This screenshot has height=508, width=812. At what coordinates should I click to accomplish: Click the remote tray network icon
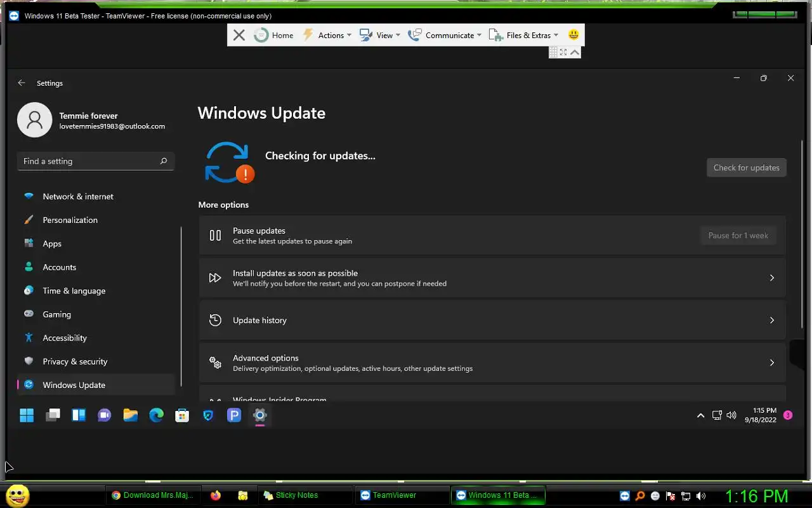click(x=717, y=415)
